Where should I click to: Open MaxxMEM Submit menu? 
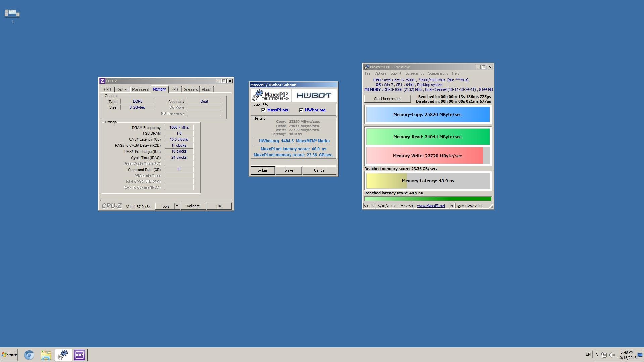coord(396,73)
